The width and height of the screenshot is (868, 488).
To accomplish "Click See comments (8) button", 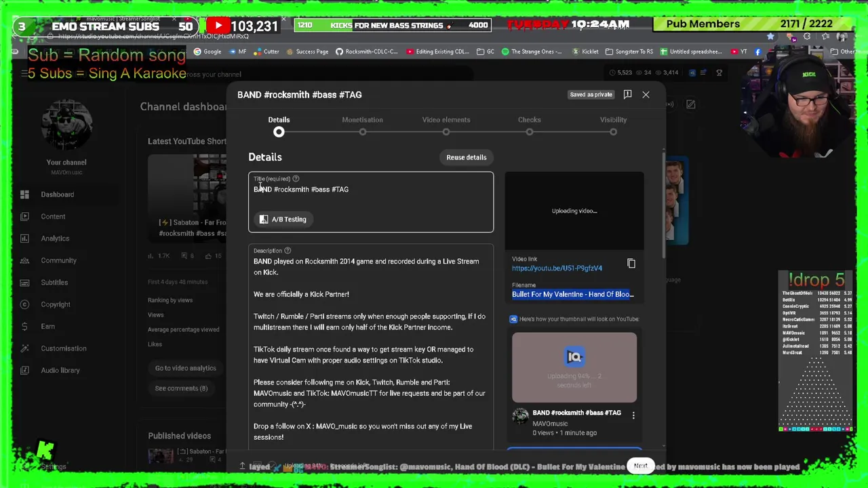I will point(181,388).
